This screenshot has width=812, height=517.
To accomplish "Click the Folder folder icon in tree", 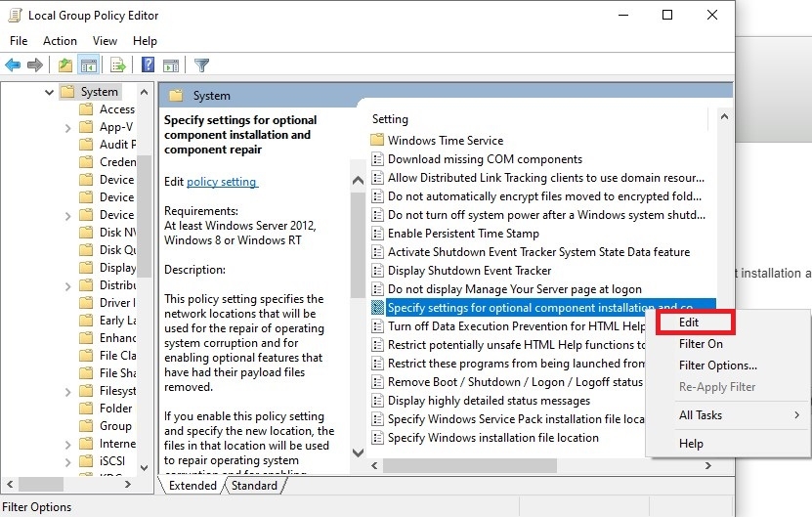I will [x=86, y=409].
